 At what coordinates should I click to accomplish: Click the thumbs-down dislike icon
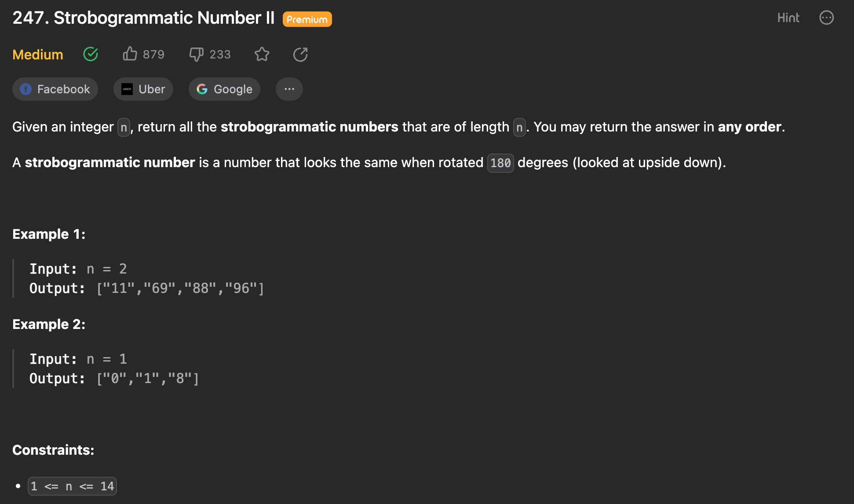point(196,55)
